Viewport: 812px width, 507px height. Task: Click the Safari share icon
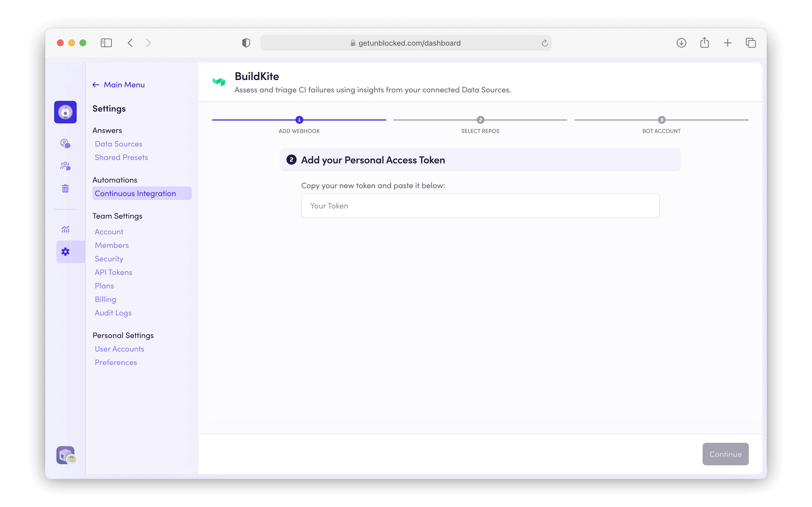point(704,43)
